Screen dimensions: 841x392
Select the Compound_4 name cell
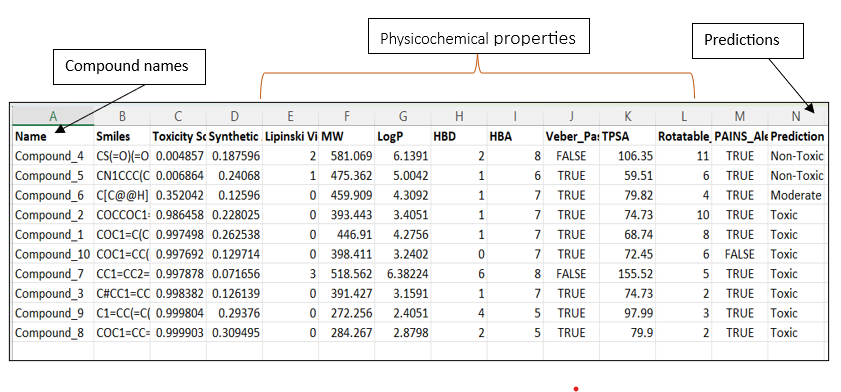coord(53,156)
